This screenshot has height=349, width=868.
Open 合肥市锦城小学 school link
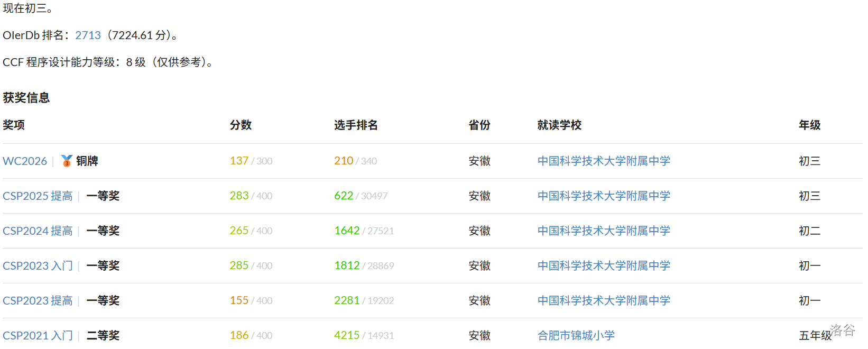point(576,335)
